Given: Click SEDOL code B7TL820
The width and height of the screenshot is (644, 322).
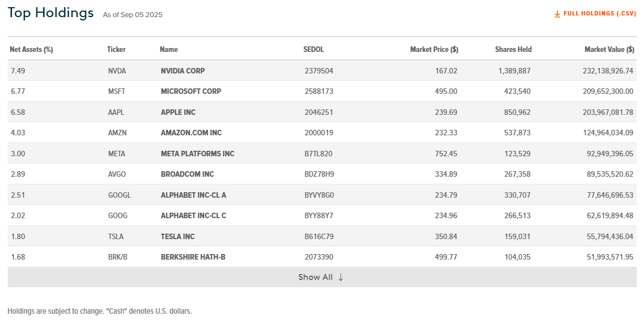Looking at the screenshot, I should click(318, 154).
